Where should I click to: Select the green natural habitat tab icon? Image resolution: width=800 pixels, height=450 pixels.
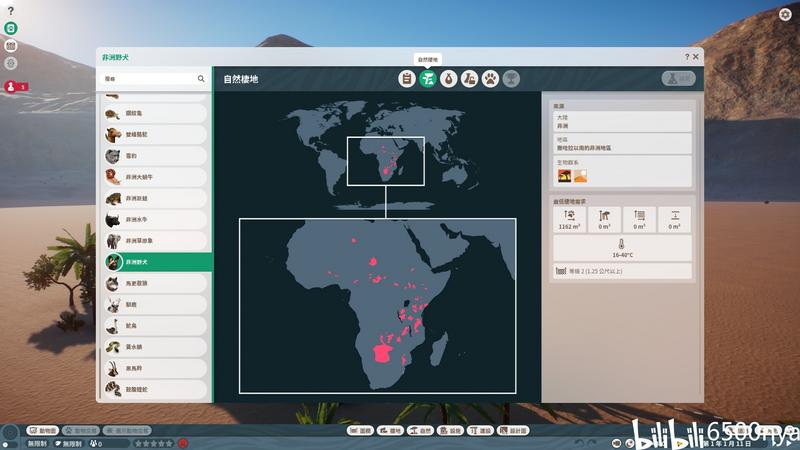[x=428, y=79]
